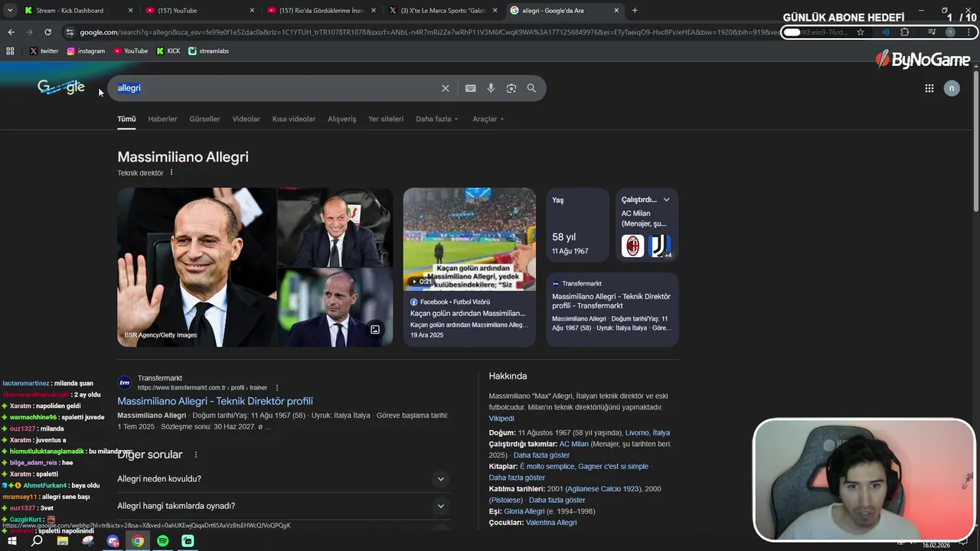Expand "Allegri neden kovuldu?" question
Image resolution: width=980 pixels, height=551 pixels.
pos(283,479)
